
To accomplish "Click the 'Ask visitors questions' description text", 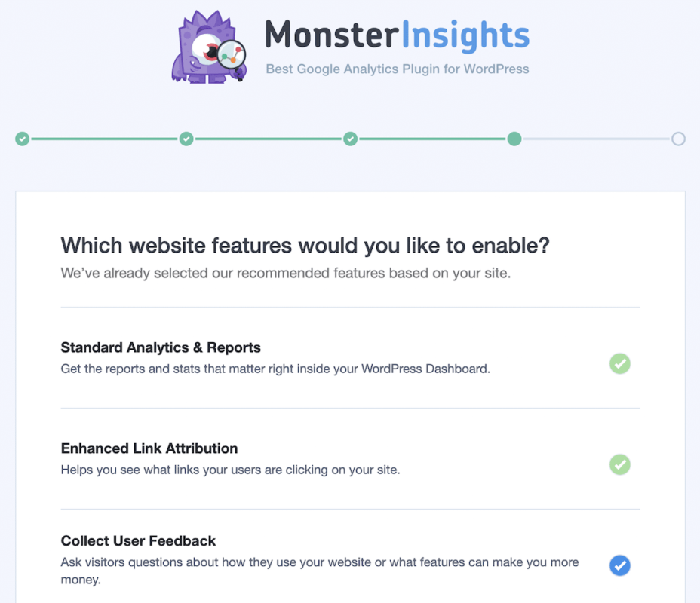I will [x=320, y=571].
